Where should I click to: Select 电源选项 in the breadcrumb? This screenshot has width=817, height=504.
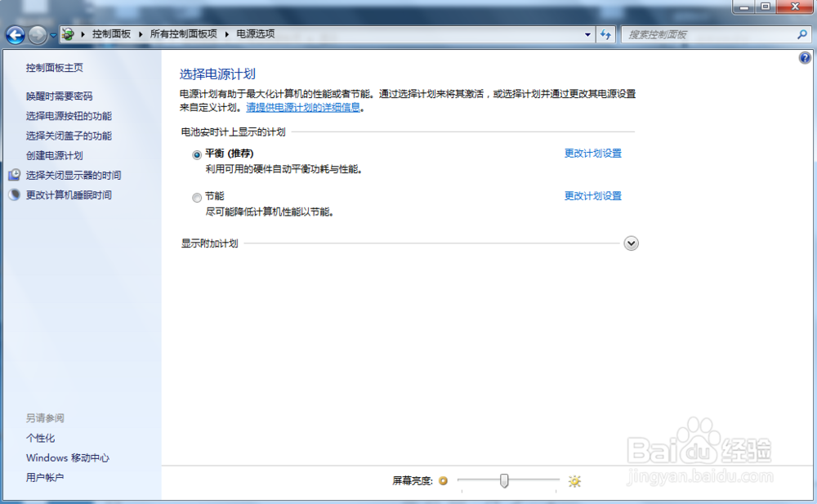(255, 34)
